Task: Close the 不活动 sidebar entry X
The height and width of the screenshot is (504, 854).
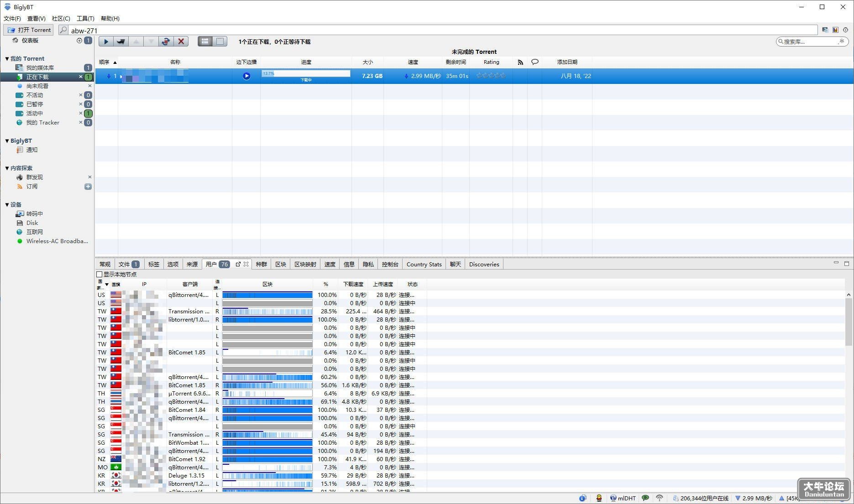Action: click(x=81, y=95)
